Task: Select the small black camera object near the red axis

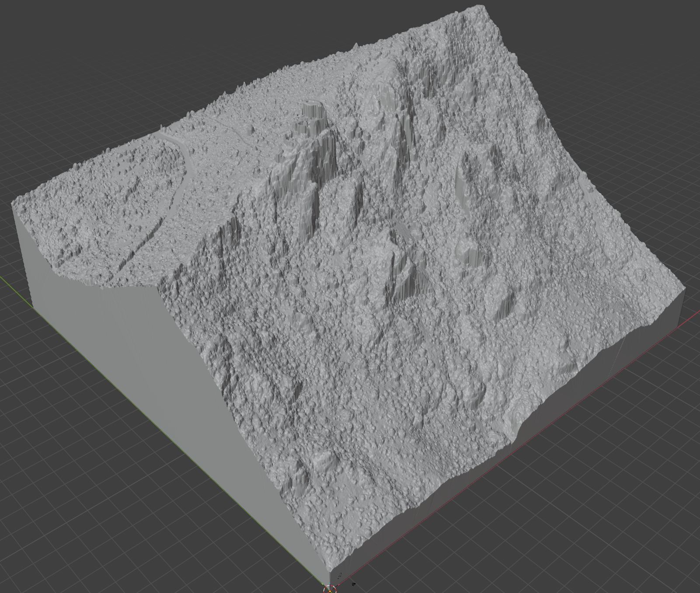Action: point(353,583)
